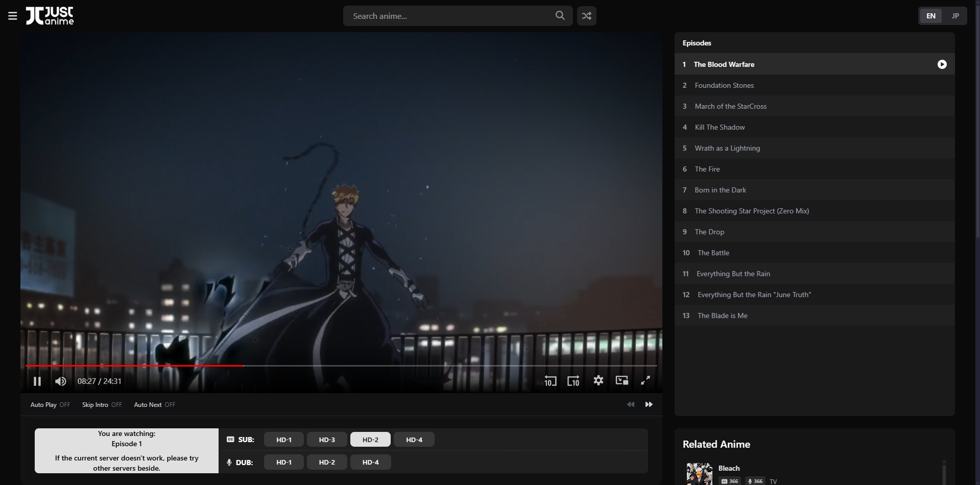
Task: Select SUB server HD-1
Action: (x=284, y=440)
